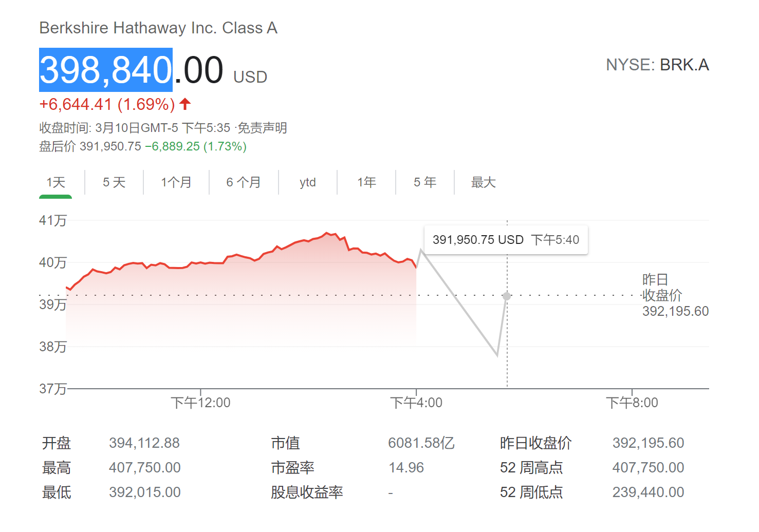Click the gray dot marker on chart
The width and height of the screenshot is (759, 532).
(x=507, y=296)
